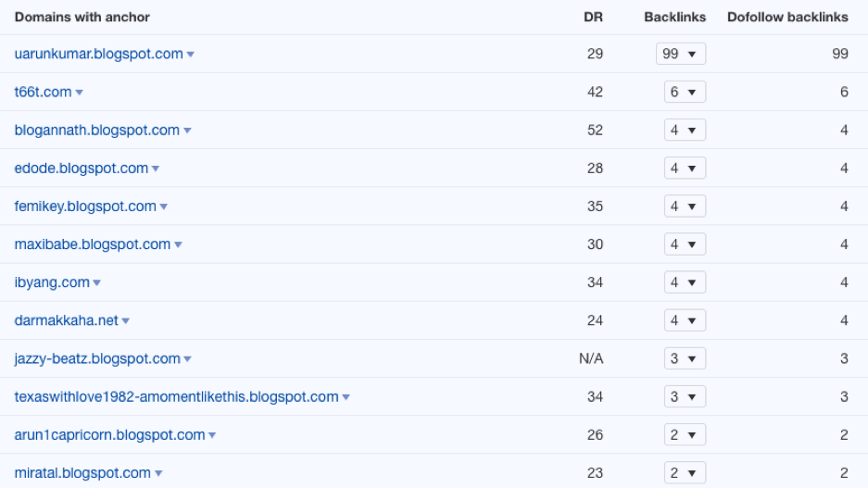Open backlinks dropdown for edode.blogspot.com

coord(685,169)
